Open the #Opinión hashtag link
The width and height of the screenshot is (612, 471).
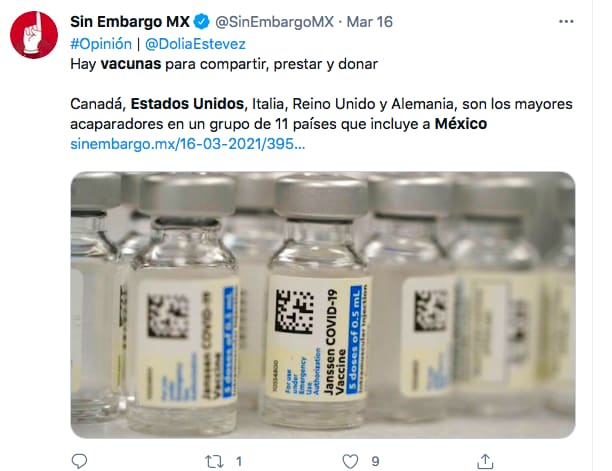pos(101,44)
